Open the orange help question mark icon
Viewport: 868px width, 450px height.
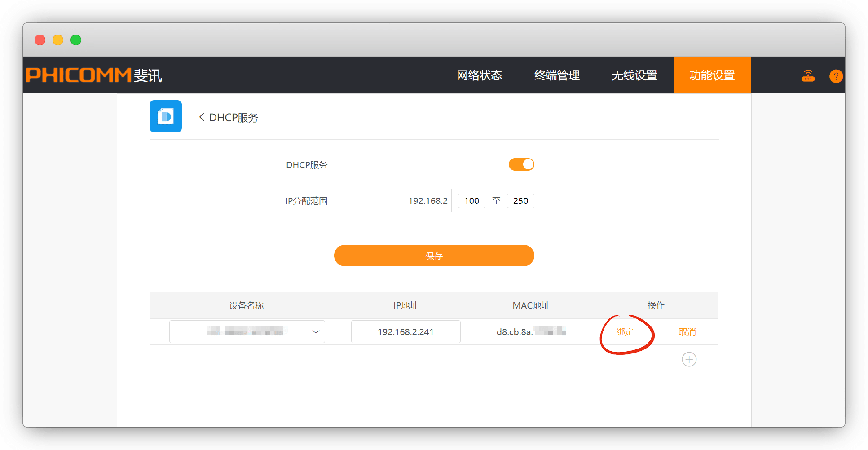coord(836,76)
